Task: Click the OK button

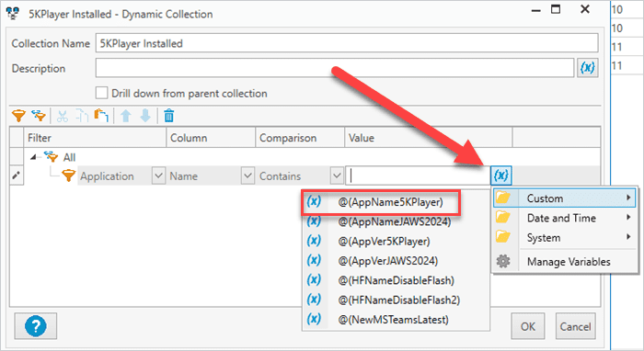Action: click(528, 326)
